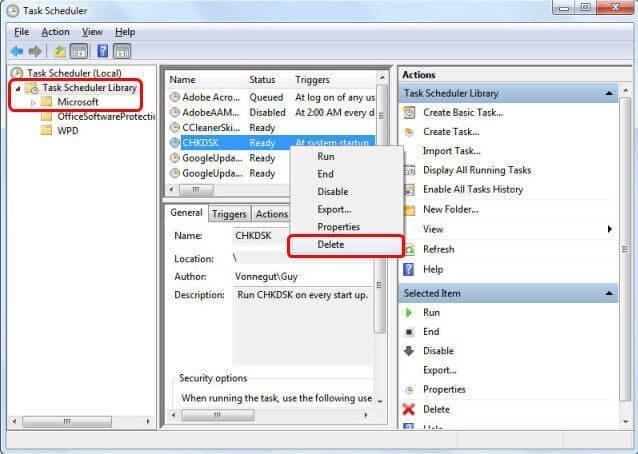Expand the Microsoft folder tree node

[x=33, y=103]
